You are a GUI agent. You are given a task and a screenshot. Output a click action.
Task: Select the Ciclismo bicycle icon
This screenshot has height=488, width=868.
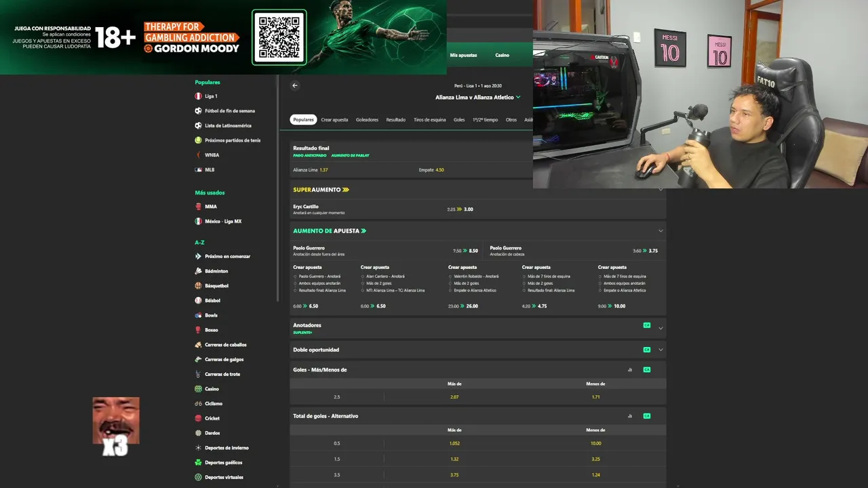198,403
